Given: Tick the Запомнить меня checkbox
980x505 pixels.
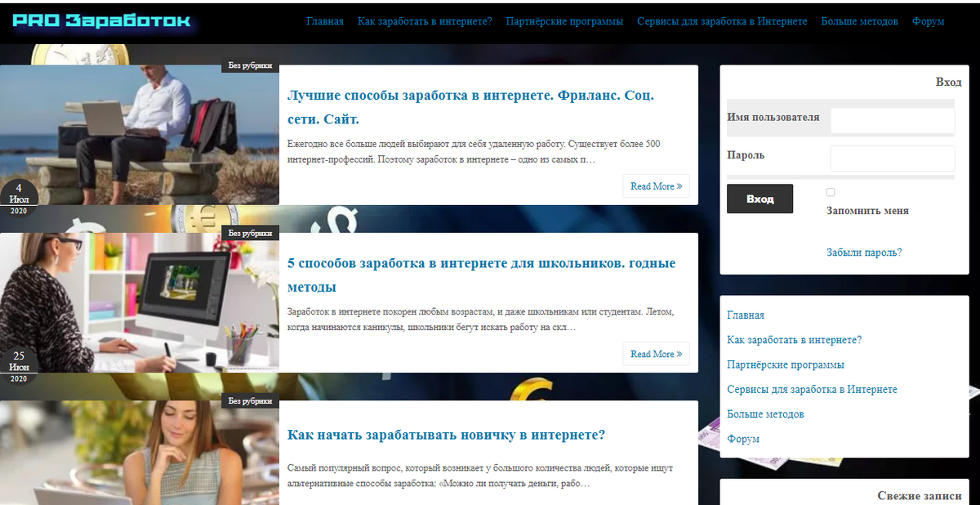Looking at the screenshot, I should pos(831,192).
